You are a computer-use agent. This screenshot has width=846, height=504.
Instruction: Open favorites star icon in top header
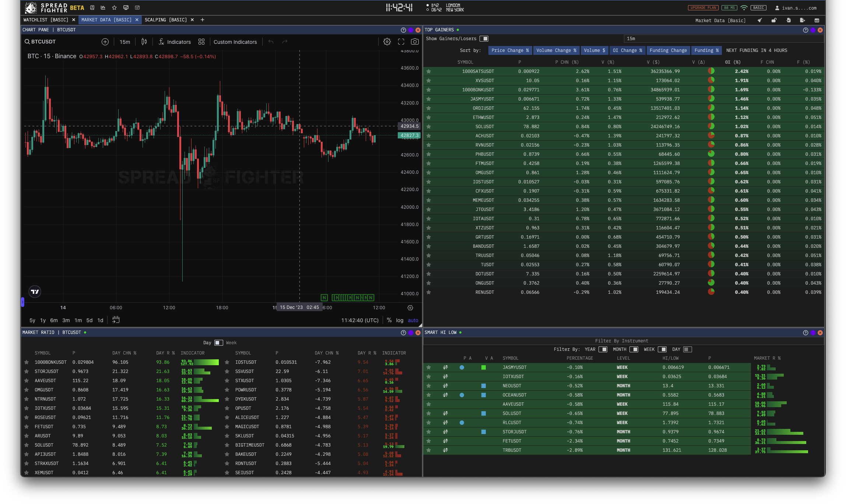pos(115,7)
